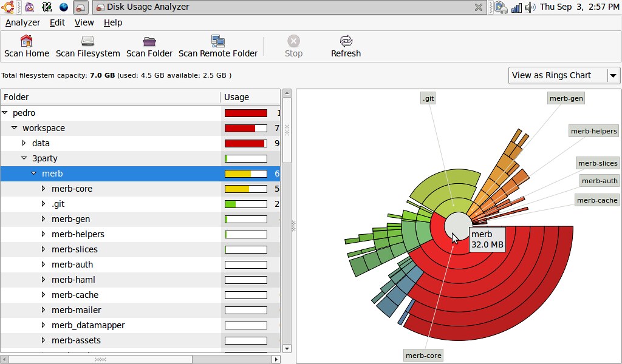Expand the merb-core folder
The height and width of the screenshot is (364, 622).
pyautogui.click(x=43, y=189)
